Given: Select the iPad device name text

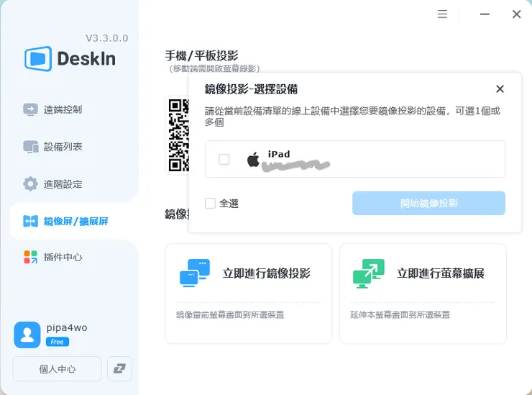Looking at the screenshot, I should point(279,154).
